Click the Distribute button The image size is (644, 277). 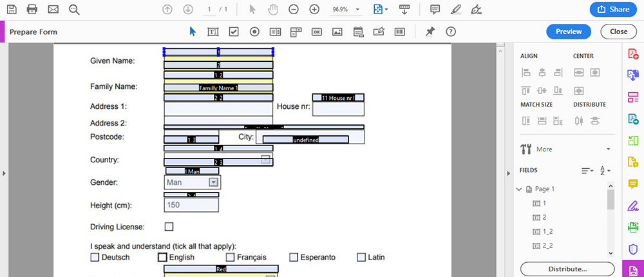coord(567,269)
